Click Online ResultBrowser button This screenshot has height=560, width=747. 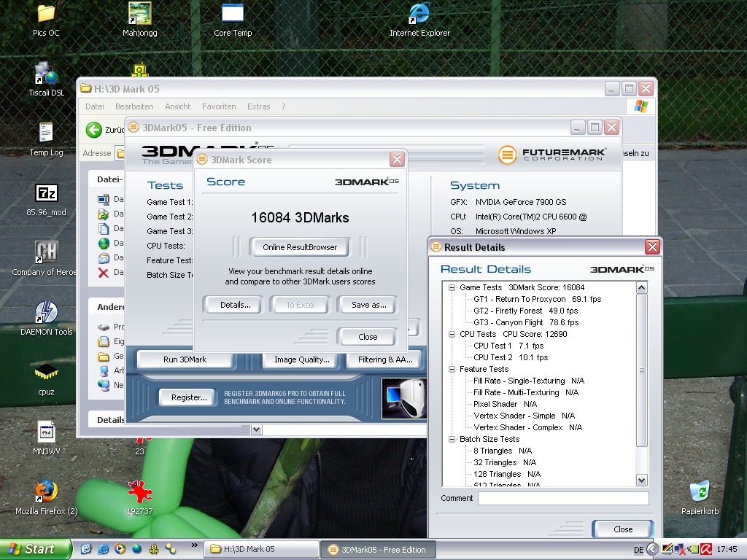(300, 247)
